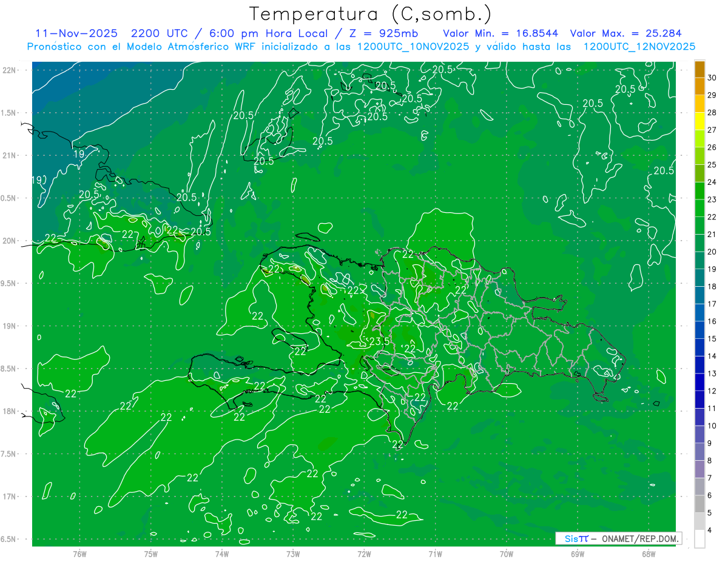Click the 'Valor Min. = 16.8544' readout

(500, 33)
